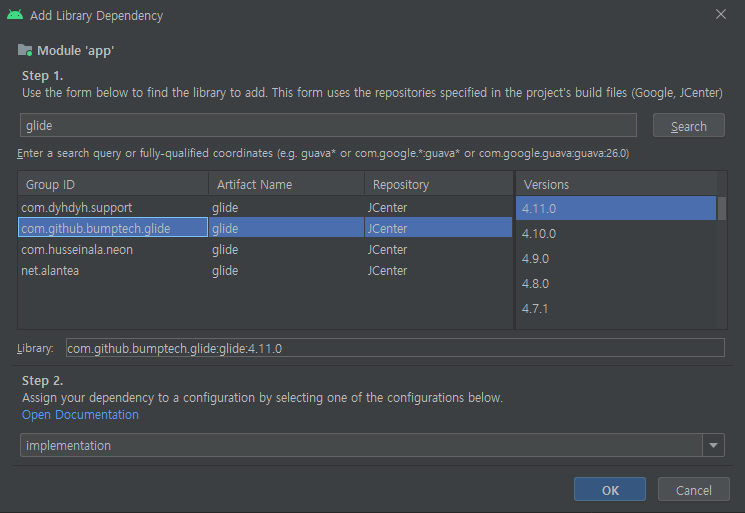Select version 4.7.1
Image resolution: width=745 pixels, height=513 pixels.
[x=616, y=309]
